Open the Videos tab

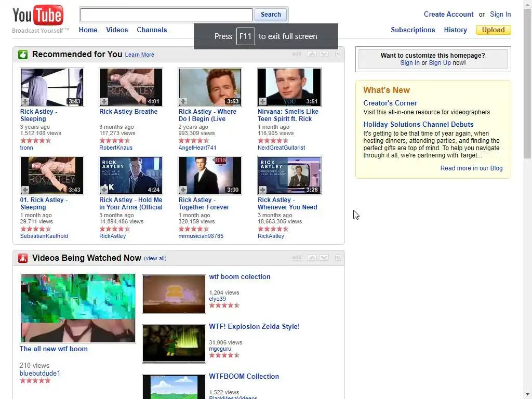click(x=117, y=30)
